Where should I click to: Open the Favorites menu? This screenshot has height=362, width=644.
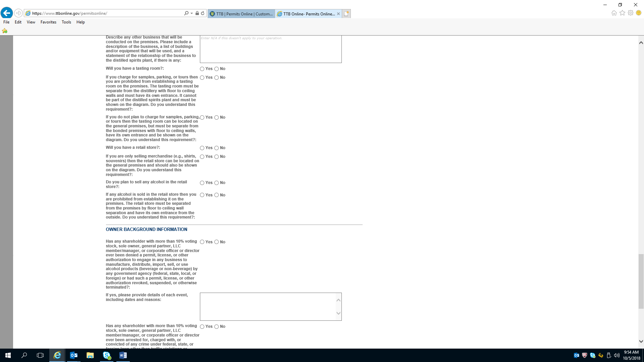click(48, 22)
